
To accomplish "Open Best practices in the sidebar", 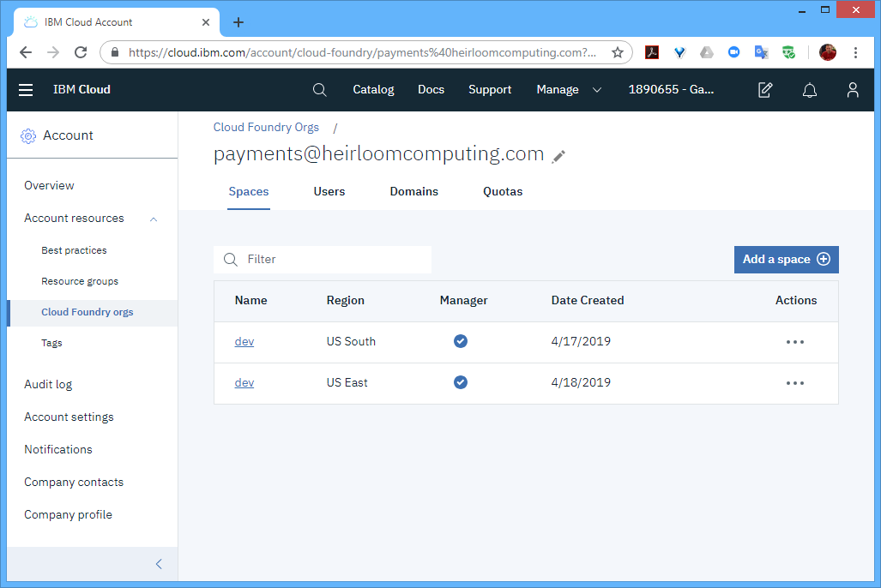I will point(74,250).
